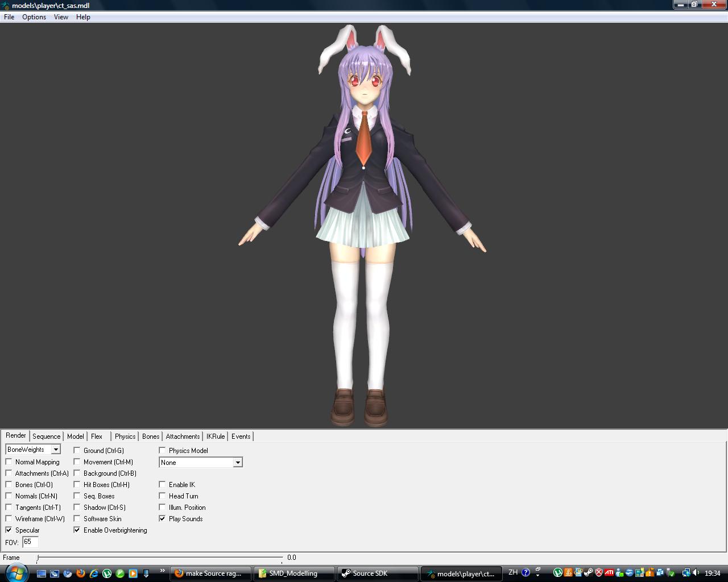Enable Shadow (Ctrl-S) checkbox
This screenshot has width=728, height=582.
pos(77,507)
